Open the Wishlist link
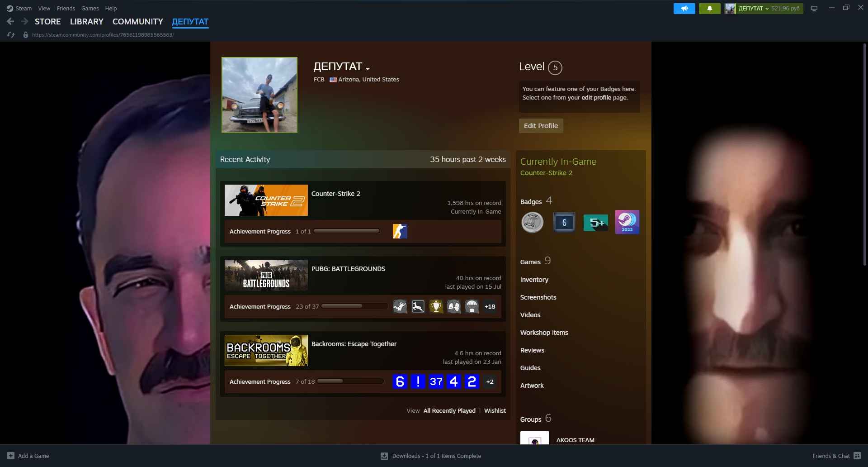Image resolution: width=868 pixels, height=467 pixels. tap(495, 410)
